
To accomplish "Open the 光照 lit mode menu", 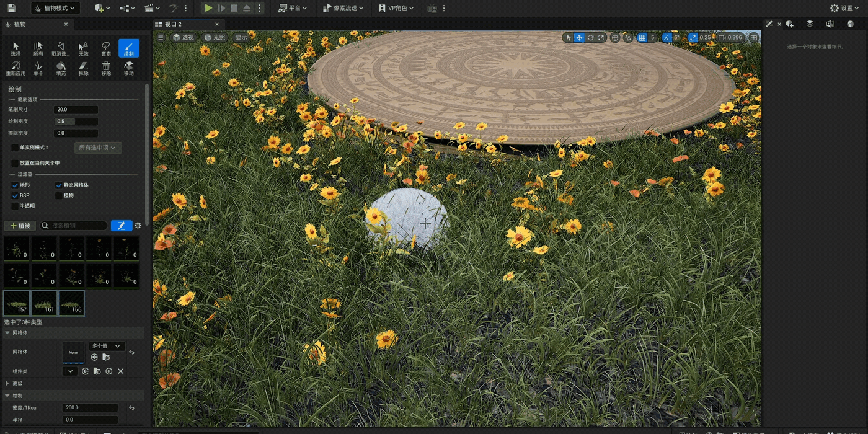I will (215, 37).
